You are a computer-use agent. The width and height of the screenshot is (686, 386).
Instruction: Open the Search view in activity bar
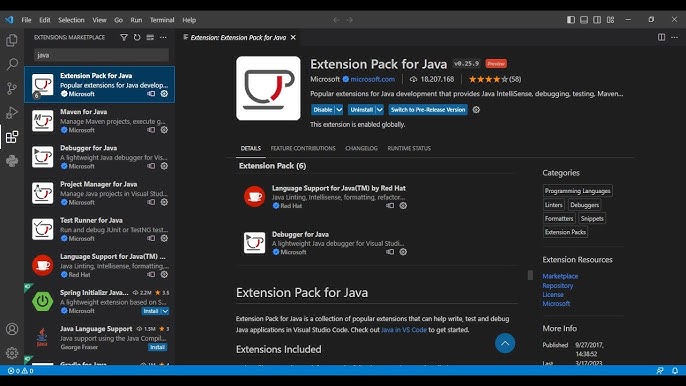tap(12, 64)
